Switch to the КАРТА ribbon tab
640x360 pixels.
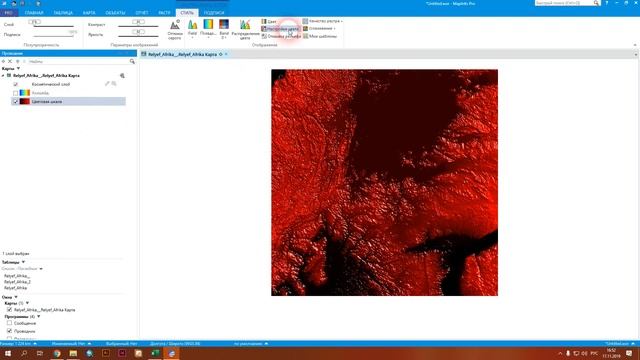[89, 13]
